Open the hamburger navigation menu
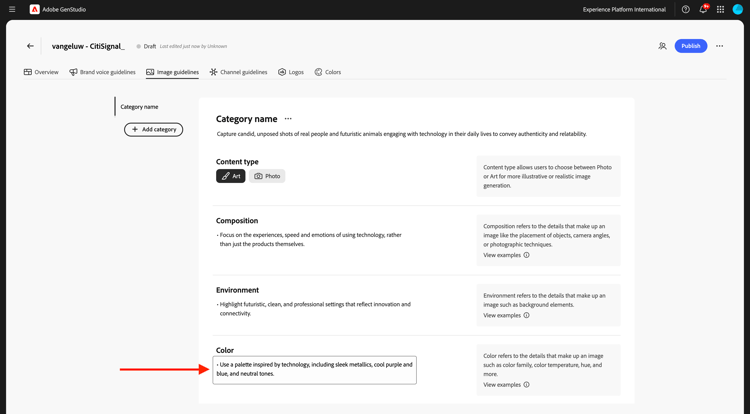The width and height of the screenshot is (750, 414). point(12,9)
